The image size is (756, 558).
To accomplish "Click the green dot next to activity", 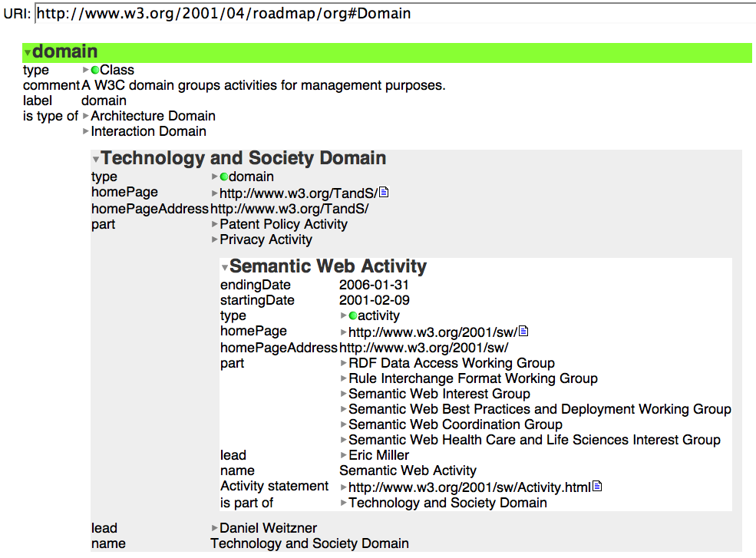I will click(353, 316).
